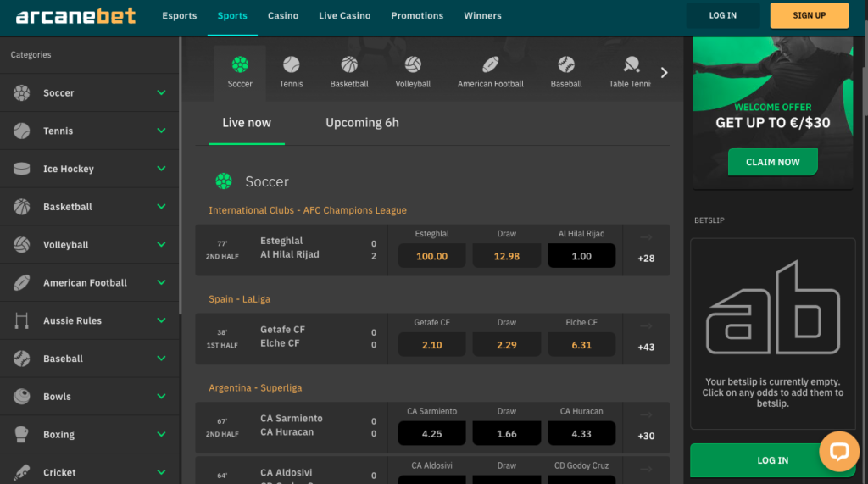The height and width of the screenshot is (484, 868).
Task: Select Soccer icon in sports carousel
Action: pos(240,64)
